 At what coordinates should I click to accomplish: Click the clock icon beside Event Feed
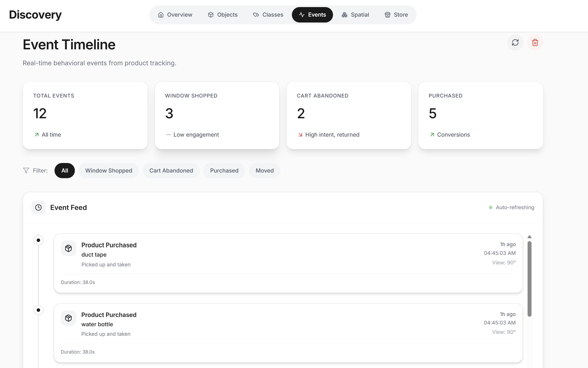pos(38,207)
